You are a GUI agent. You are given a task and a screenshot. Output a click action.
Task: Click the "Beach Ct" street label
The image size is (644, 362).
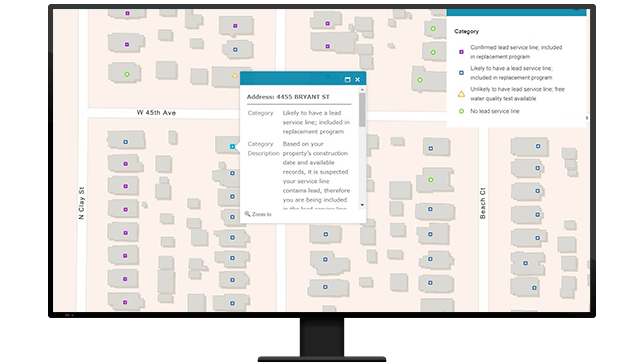click(x=483, y=203)
